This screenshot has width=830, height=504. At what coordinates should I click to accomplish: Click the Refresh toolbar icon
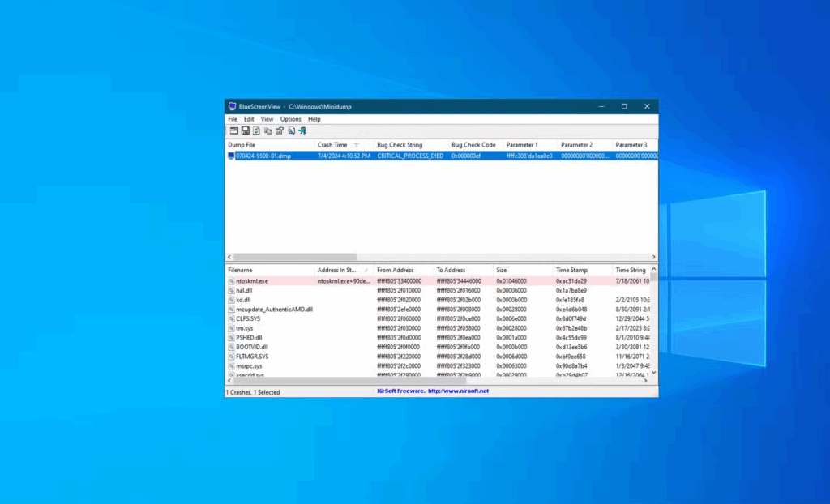(256, 130)
